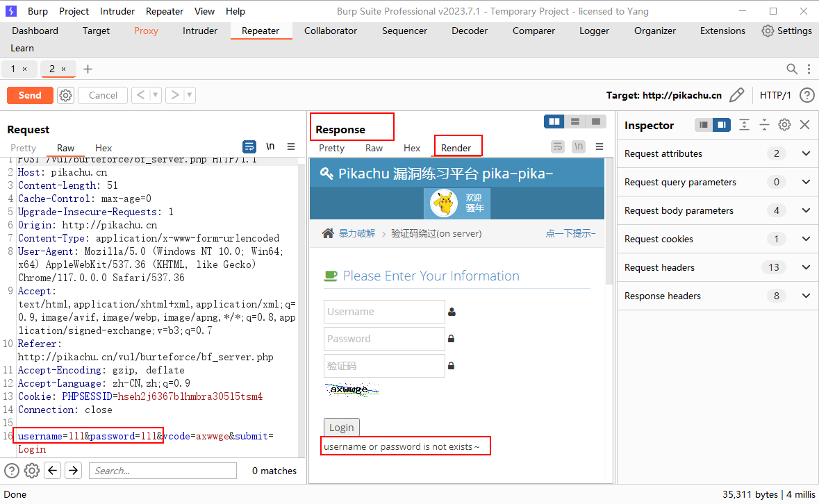Click the help question mark beside HTTP/1
The width and height of the screenshot is (819, 504).
tap(806, 95)
